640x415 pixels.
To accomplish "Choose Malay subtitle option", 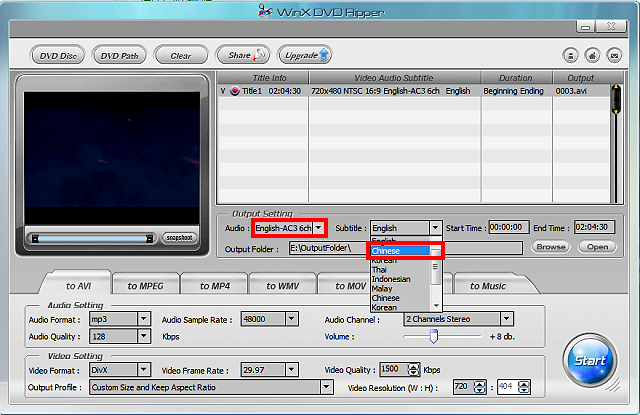I will [x=400, y=289].
